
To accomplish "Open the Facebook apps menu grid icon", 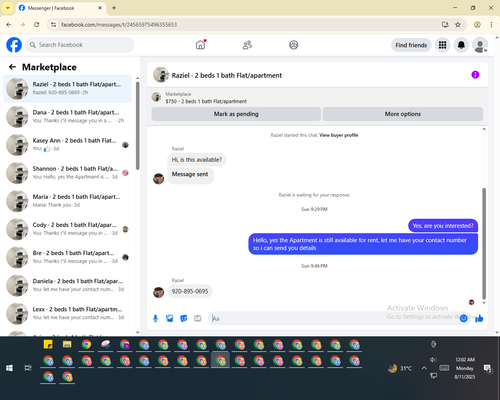I will click(442, 45).
